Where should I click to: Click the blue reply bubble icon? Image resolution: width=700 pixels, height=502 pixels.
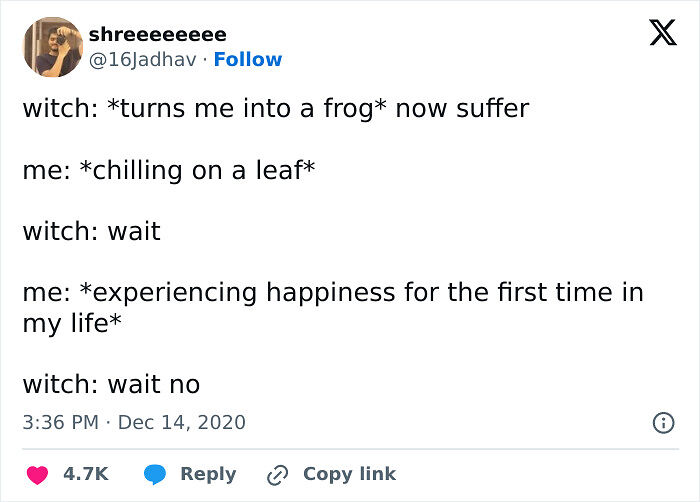(154, 474)
